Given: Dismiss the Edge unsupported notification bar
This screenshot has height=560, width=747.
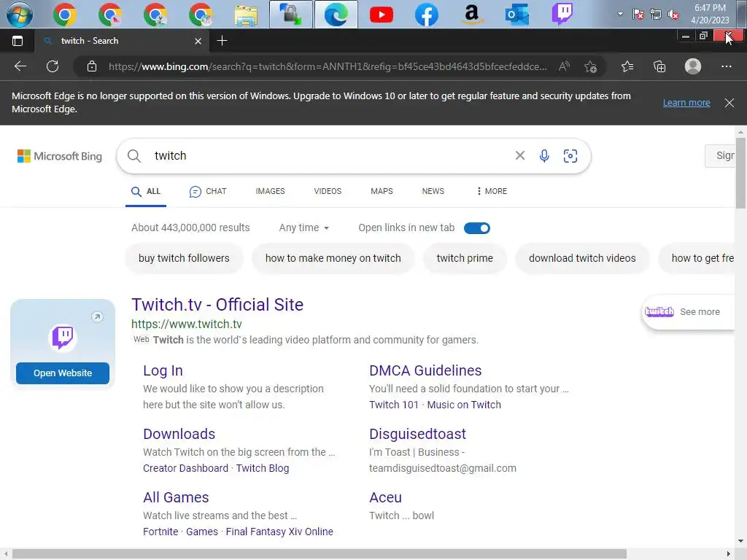Looking at the screenshot, I should pos(729,102).
